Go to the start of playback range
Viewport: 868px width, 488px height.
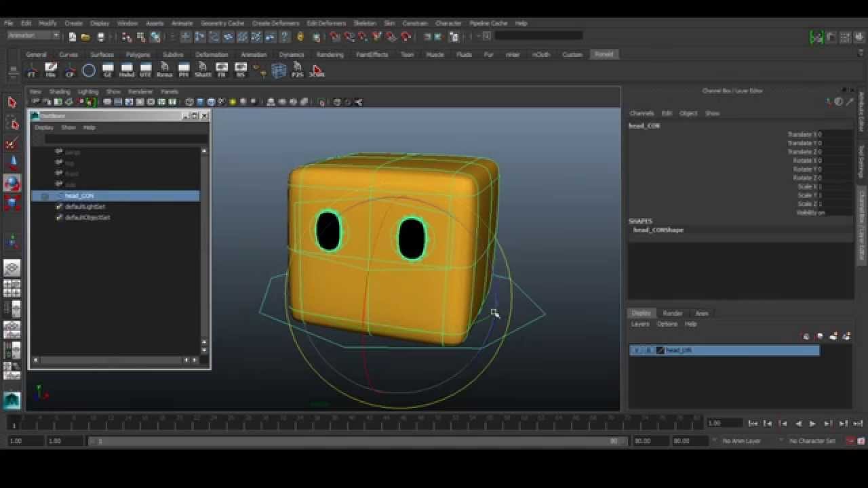pyautogui.click(x=753, y=424)
